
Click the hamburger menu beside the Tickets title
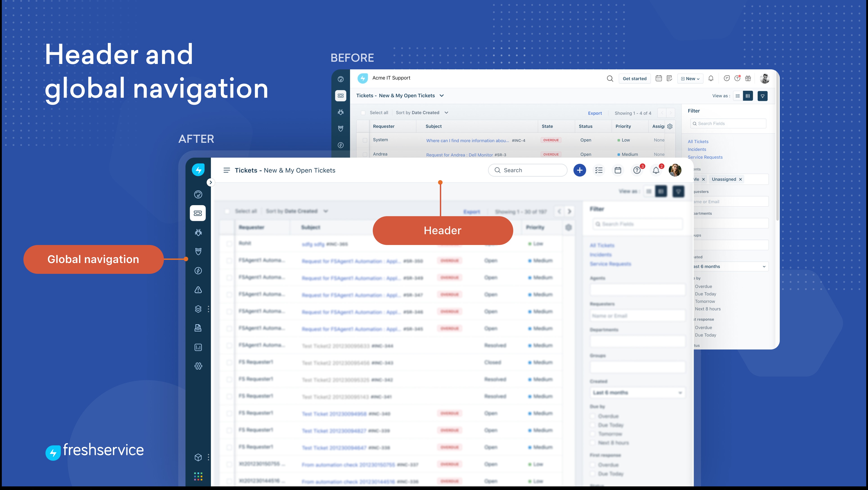pos(227,170)
